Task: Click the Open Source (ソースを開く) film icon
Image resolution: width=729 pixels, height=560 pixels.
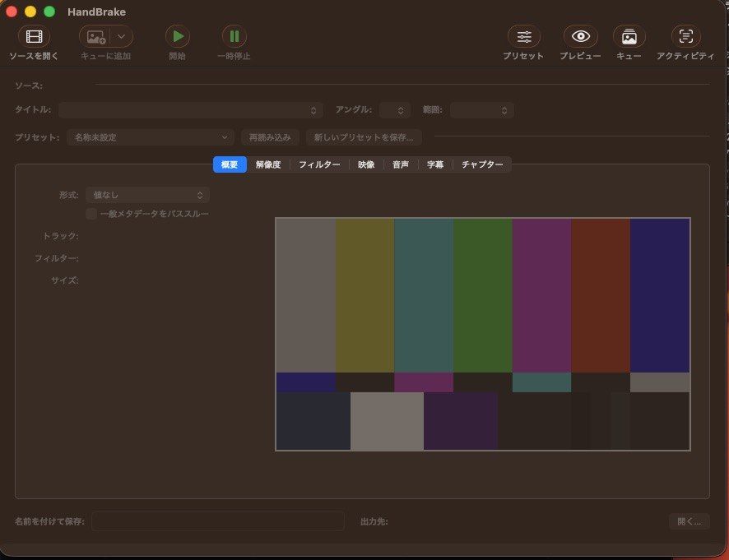Action: point(34,36)
